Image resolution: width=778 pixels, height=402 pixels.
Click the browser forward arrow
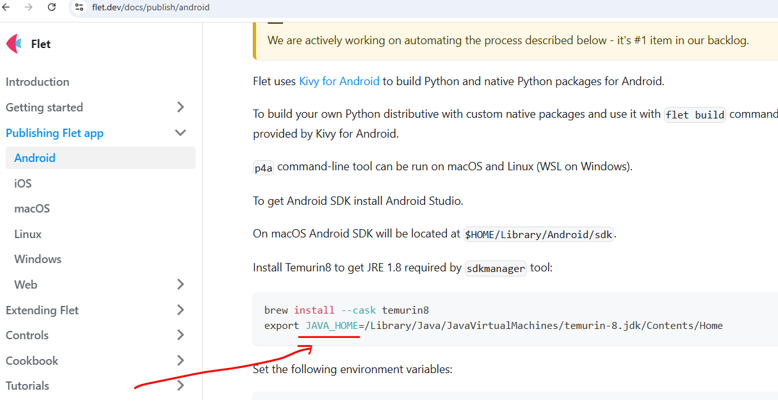[29, 7]
